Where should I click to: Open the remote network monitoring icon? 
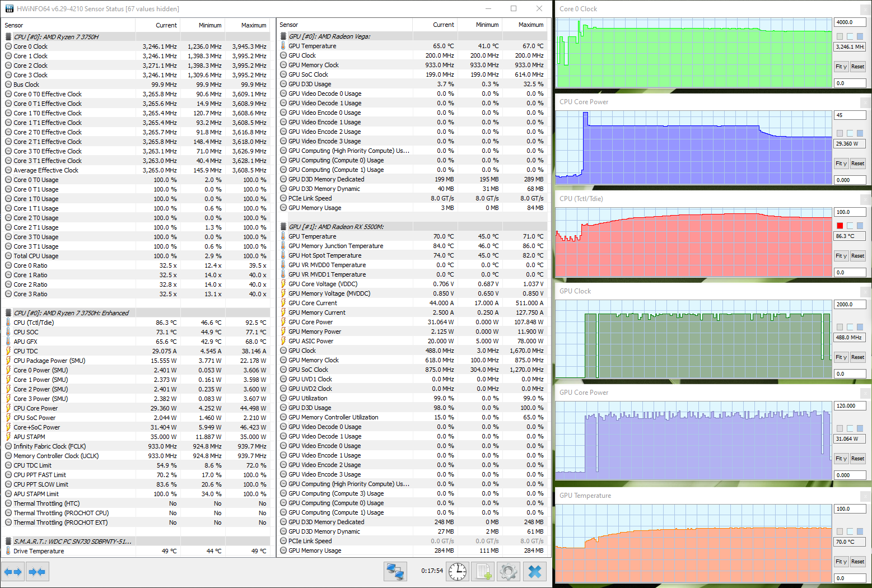point(395,572)
